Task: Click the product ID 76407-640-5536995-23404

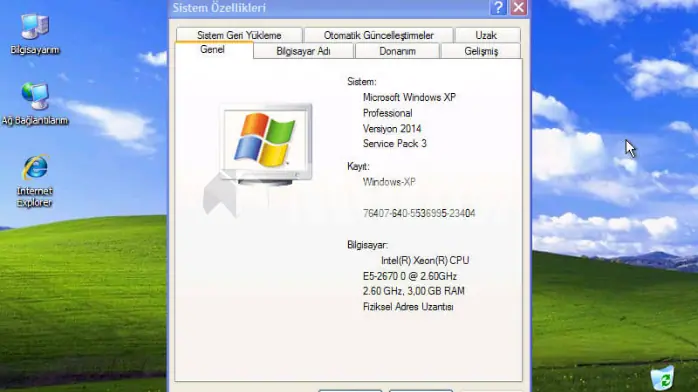Action: 419,213
